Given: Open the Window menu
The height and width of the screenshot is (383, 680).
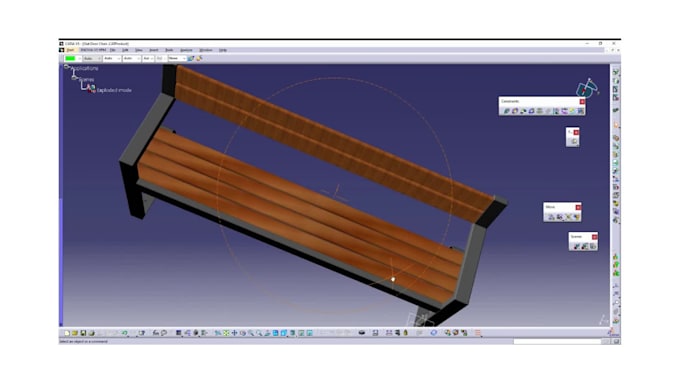Looking at the screenshot, I should click(206, 50).
